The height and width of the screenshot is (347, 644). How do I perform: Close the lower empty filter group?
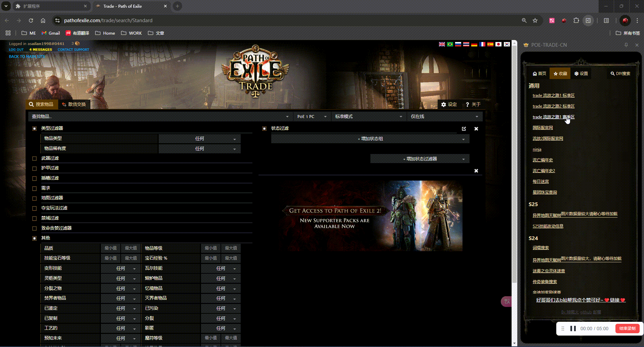(x=476, y=171)
